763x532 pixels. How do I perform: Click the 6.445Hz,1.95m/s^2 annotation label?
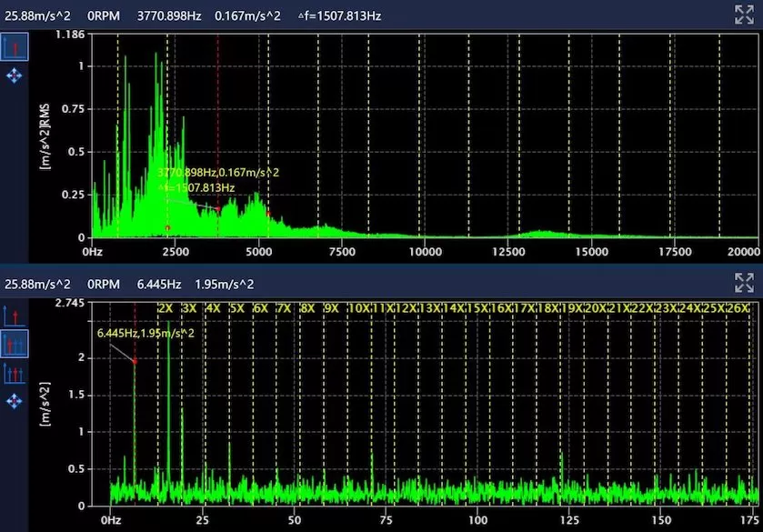[146, 334]
